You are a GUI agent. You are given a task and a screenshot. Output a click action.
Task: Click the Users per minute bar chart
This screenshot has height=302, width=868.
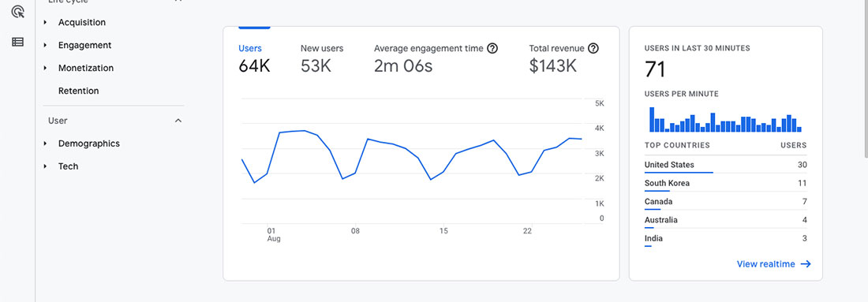pyautogui.click(x=725, y=119)
